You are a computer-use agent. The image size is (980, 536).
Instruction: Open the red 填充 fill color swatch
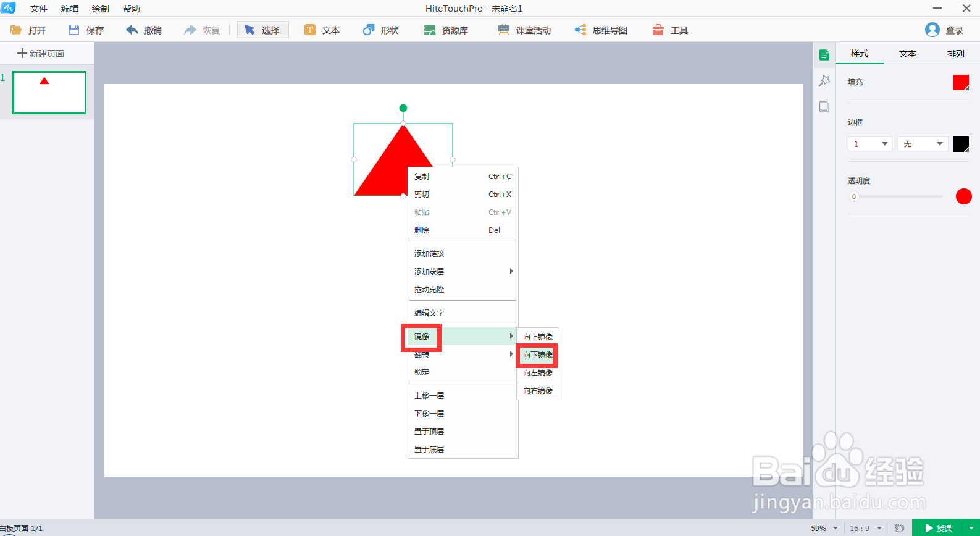point(961,82)
